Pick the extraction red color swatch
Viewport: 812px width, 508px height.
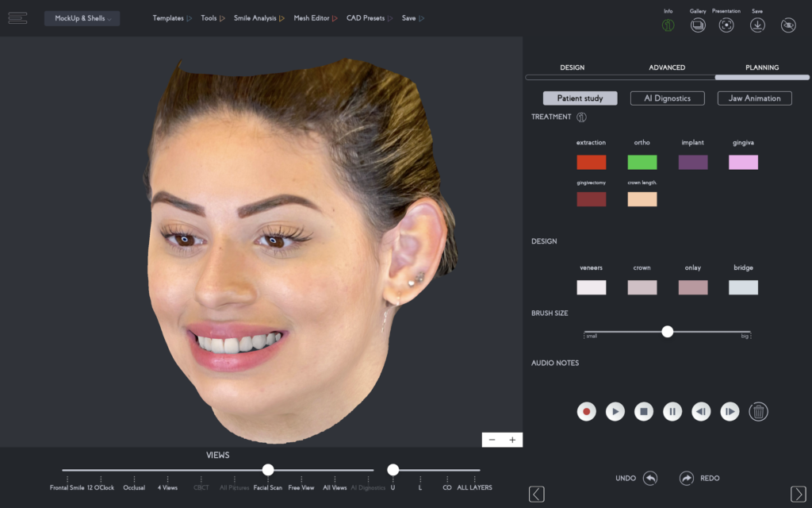pyautogui.click(x=592, y=162)
